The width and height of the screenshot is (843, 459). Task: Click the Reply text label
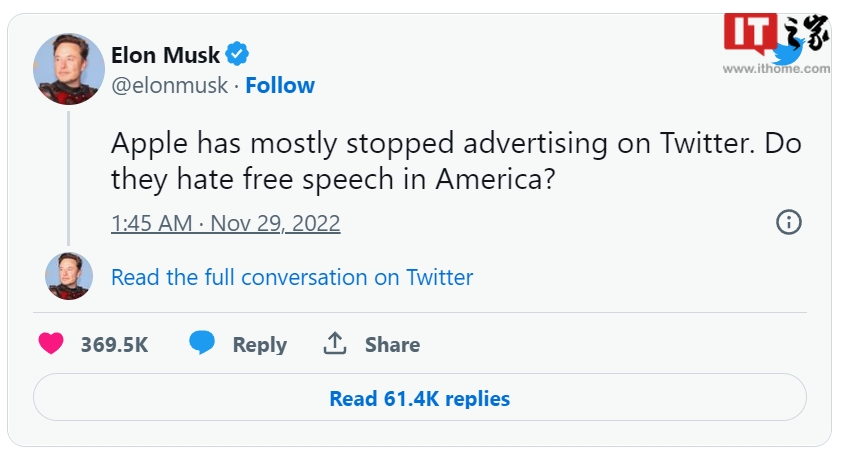click(260, 345)
